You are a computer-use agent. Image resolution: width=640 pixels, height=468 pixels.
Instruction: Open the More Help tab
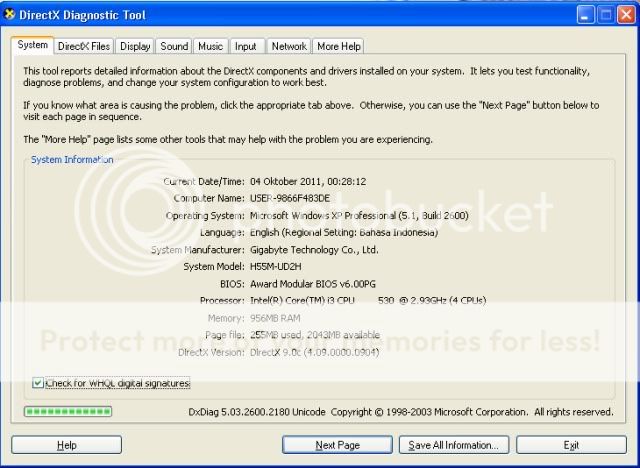click(x=339, y=47)
